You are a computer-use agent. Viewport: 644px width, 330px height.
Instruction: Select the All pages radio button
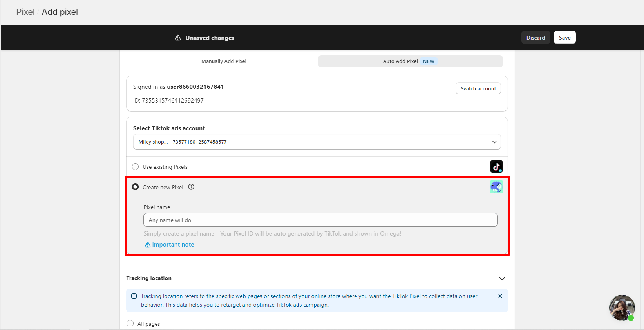[x=130, y=323]
